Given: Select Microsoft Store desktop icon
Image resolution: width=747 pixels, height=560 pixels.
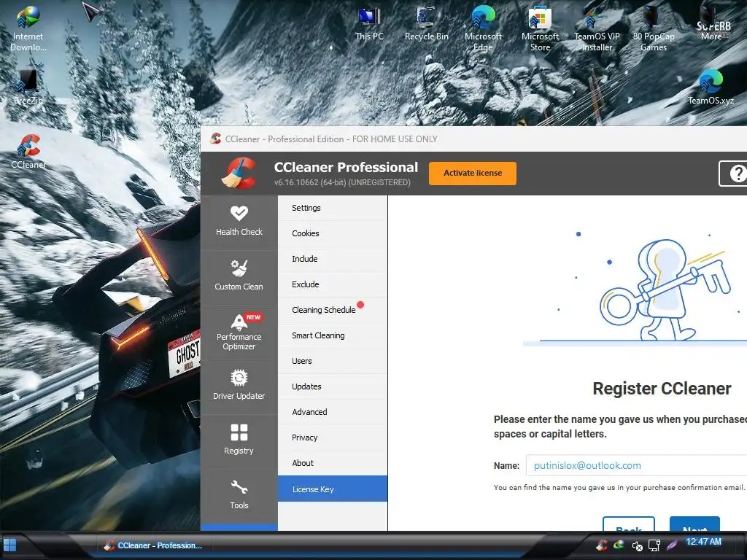Looking at the screenshot, I should coord(541,28).
